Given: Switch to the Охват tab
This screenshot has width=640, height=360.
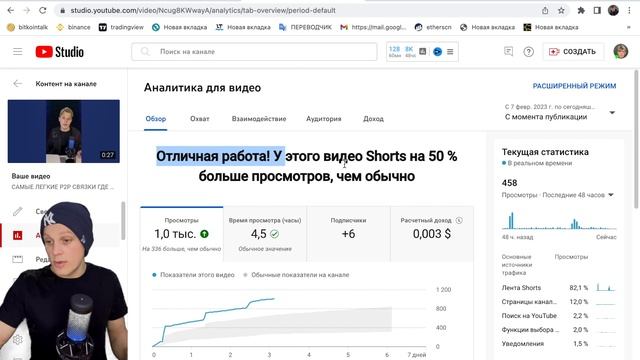Looking at the screenshot, I should click(200, 119).
